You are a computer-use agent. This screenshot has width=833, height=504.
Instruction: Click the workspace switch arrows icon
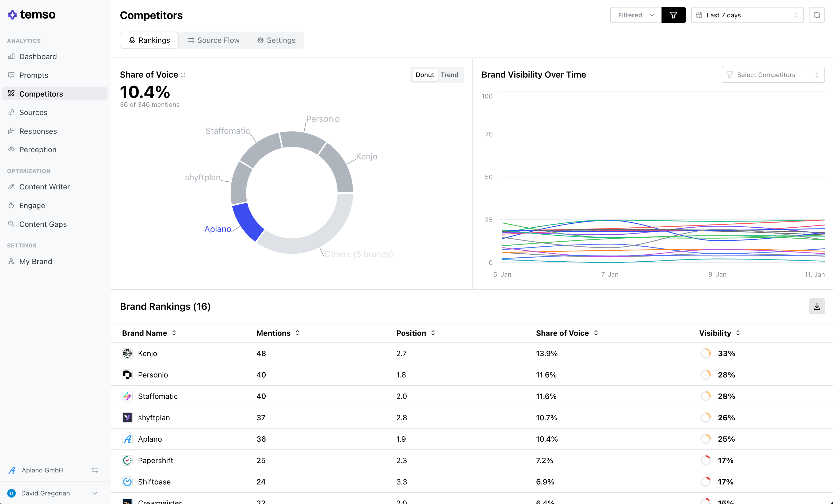[x=95, y=470]
